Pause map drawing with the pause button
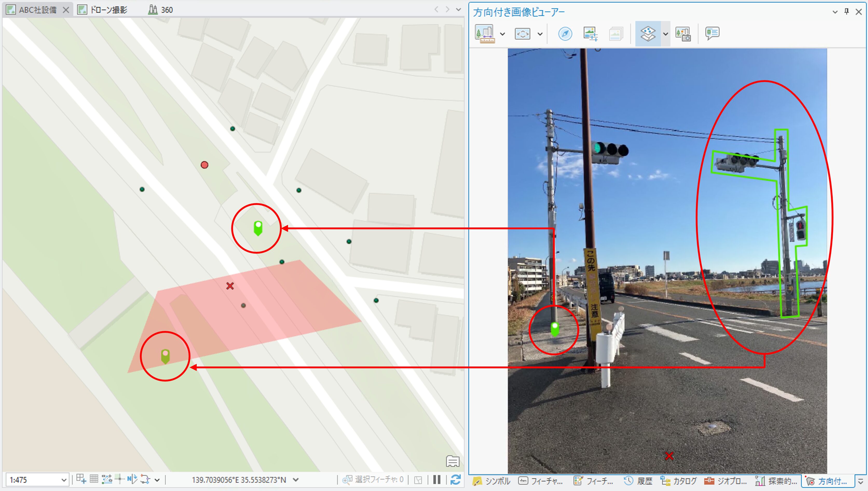868x491 pixels. [436, 480]
